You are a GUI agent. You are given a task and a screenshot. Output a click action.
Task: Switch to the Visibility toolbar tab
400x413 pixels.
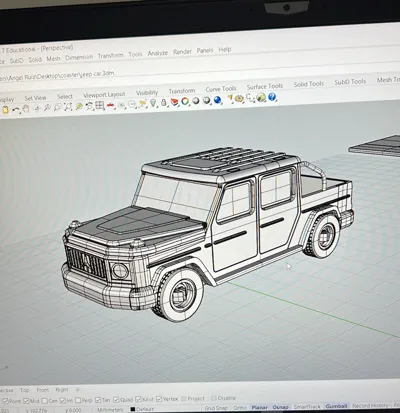point(147,93)
